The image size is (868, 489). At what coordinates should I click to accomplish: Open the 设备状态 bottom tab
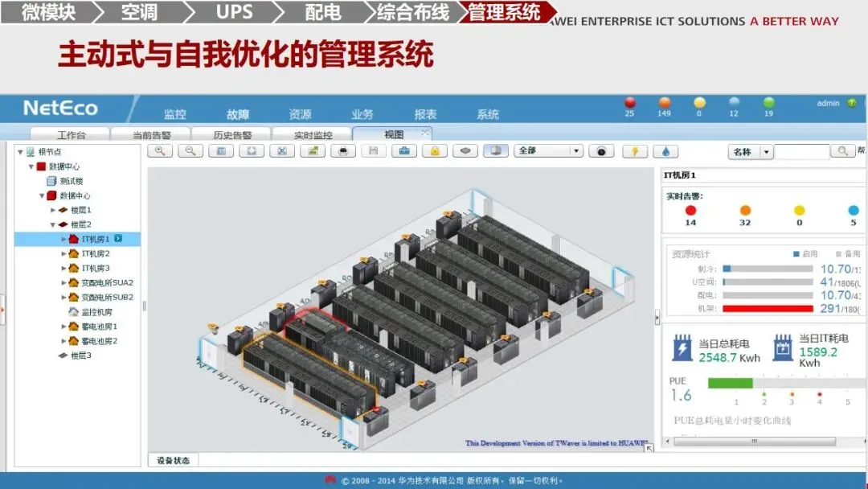pos(174,460)
